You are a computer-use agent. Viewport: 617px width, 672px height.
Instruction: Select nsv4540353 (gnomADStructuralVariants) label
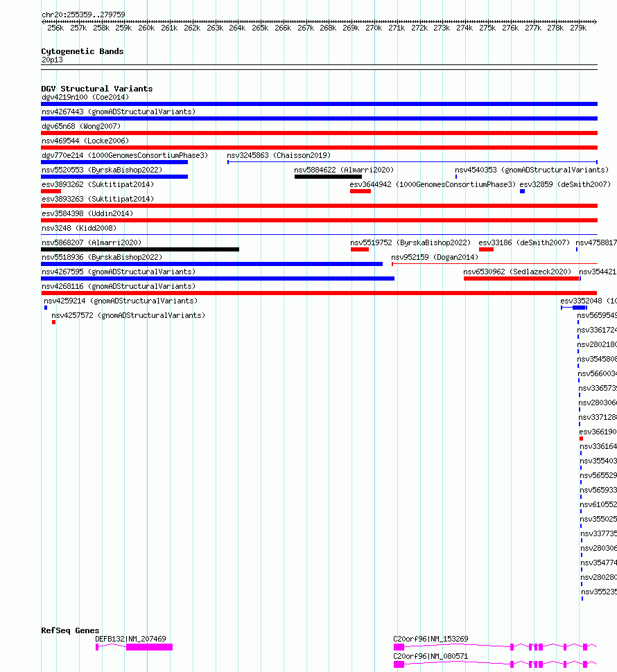click(x=532, y=170)
